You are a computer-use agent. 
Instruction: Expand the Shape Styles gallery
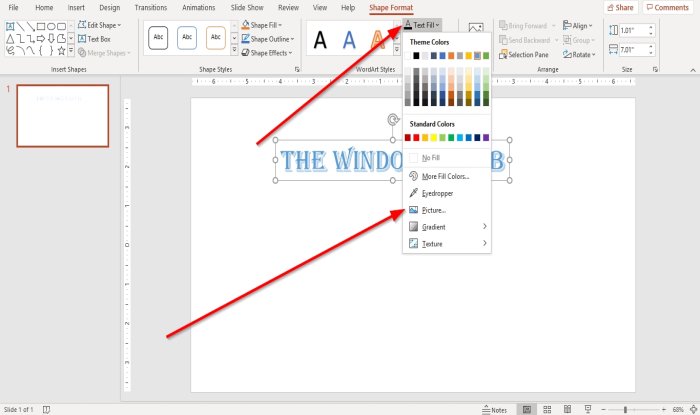[x=234, y=50]
